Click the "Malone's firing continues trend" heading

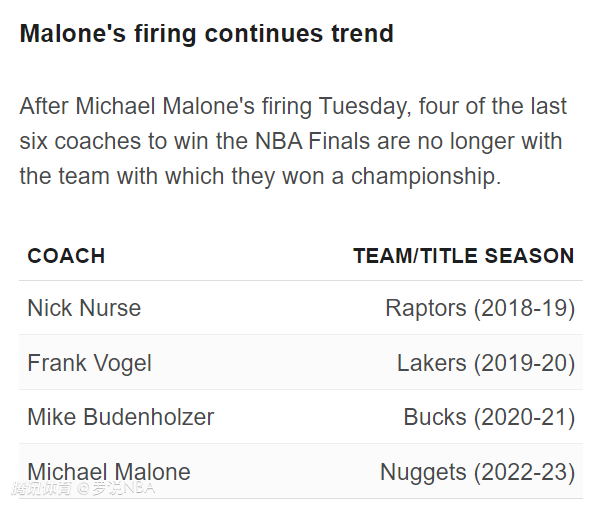tap(207, 33)
